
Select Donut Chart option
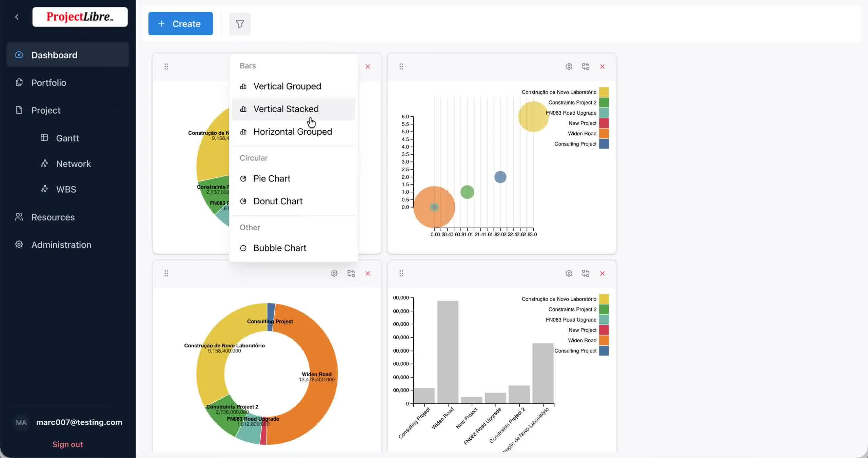point(294,201)
